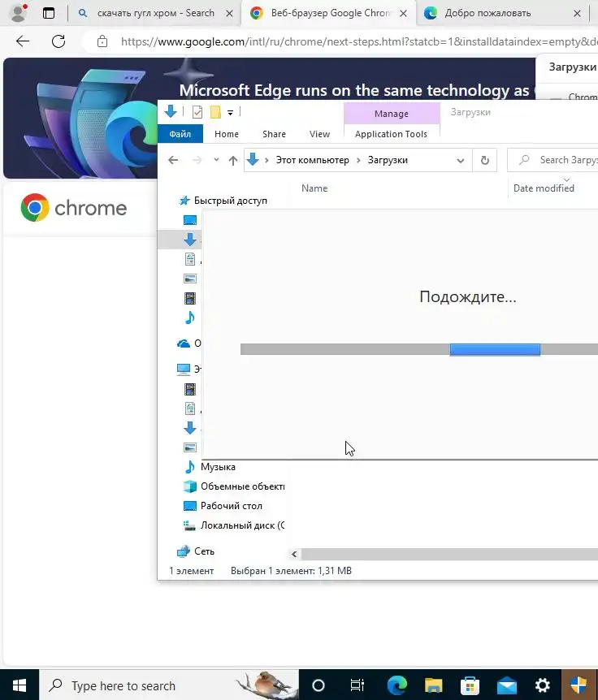The width and height of the screenshot is (598, 700).
Task: Open Cortana from the taskbar
Action: point(318,685)
